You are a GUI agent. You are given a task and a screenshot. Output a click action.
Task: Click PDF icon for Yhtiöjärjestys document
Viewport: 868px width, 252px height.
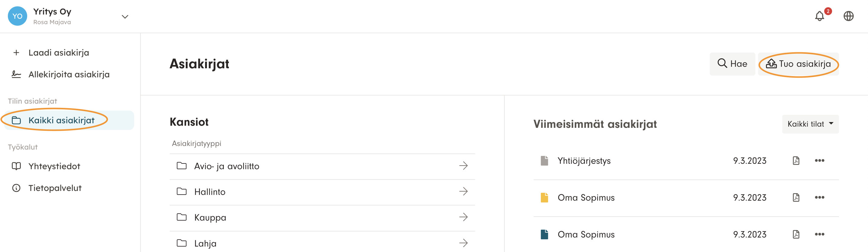[x=796, y=161]
